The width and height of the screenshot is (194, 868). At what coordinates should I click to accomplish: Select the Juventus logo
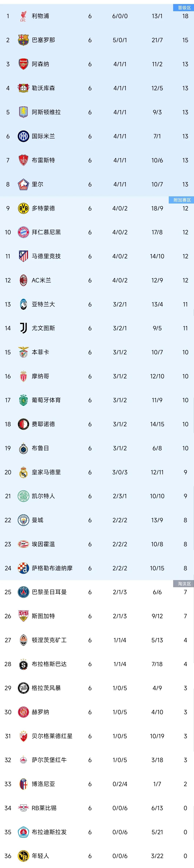click(x=23, y=328)
